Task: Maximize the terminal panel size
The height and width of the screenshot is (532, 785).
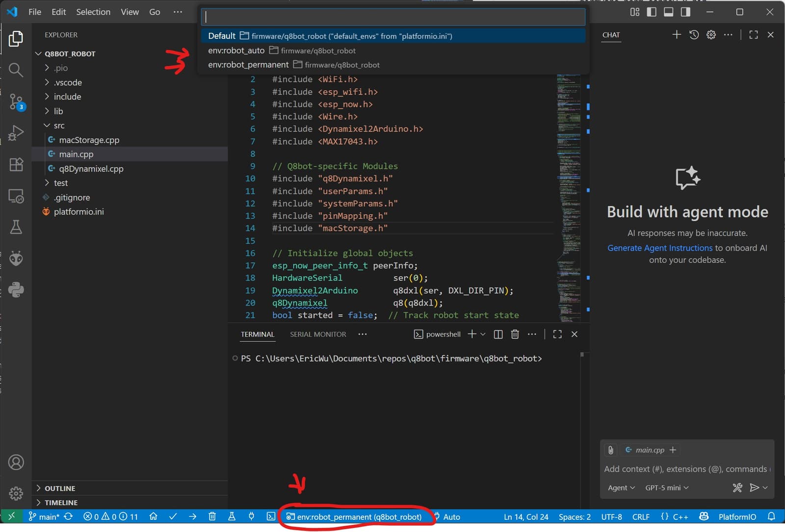Action: (557, 334)
